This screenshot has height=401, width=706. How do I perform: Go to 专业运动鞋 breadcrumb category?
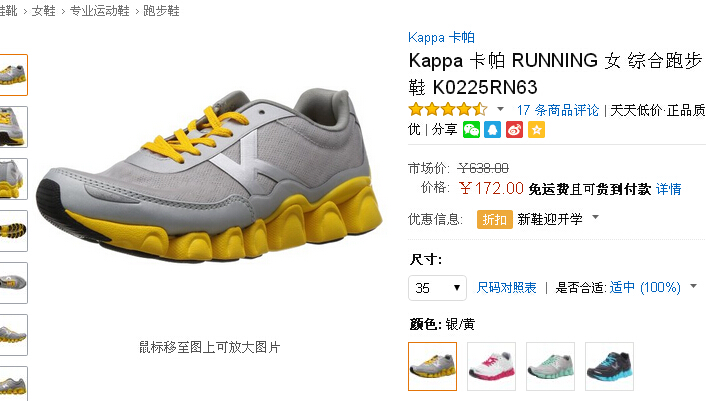coord(100,11)
